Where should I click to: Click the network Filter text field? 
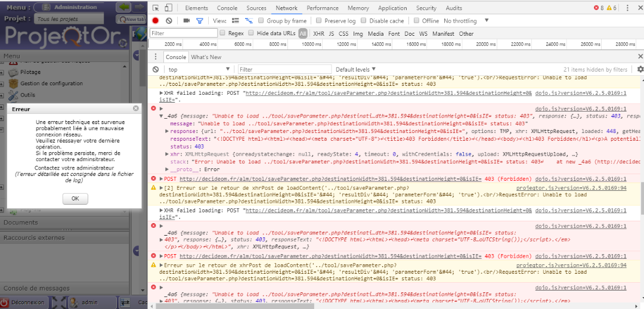(x=182, y=33)
